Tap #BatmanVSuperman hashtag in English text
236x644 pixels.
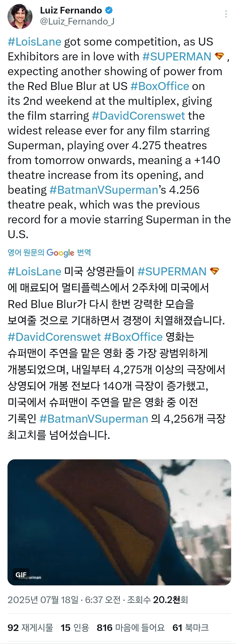tap(104, 190)
